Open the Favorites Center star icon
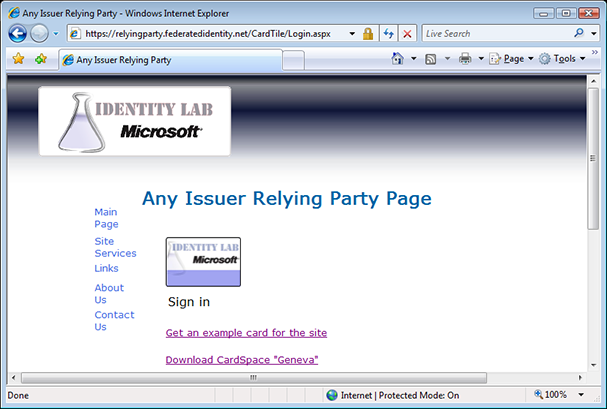The image size is (607, 409). (18, 59)
